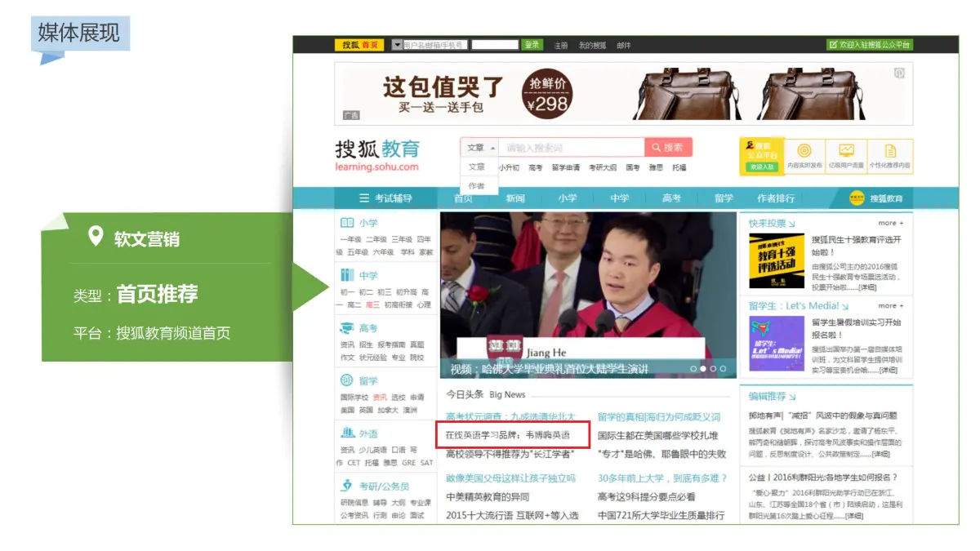Open headline 国际生都在美国哪些学校扎堆
The height and width of the screenshot is (551, 980).
(658, 435)
